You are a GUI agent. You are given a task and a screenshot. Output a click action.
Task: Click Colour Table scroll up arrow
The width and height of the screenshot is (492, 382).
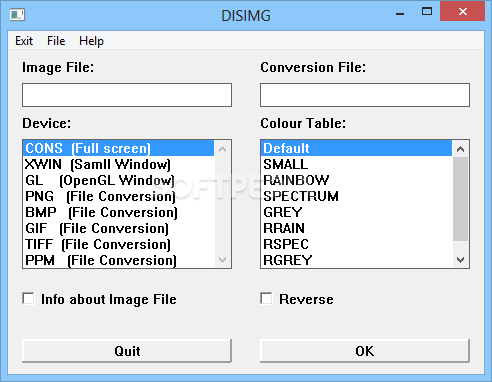click(x=461, y=149)
